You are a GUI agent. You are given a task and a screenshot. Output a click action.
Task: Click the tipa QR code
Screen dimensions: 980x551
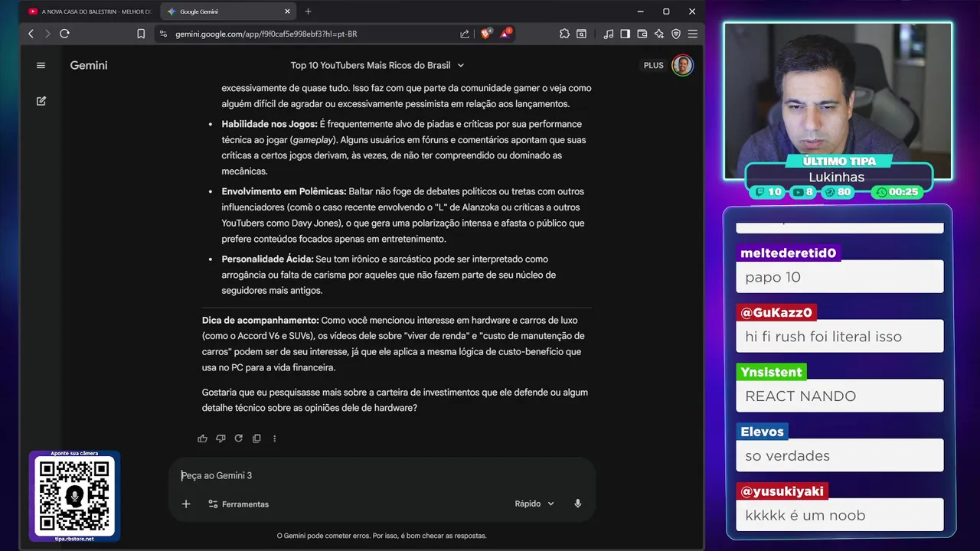[x=74, y=496]
